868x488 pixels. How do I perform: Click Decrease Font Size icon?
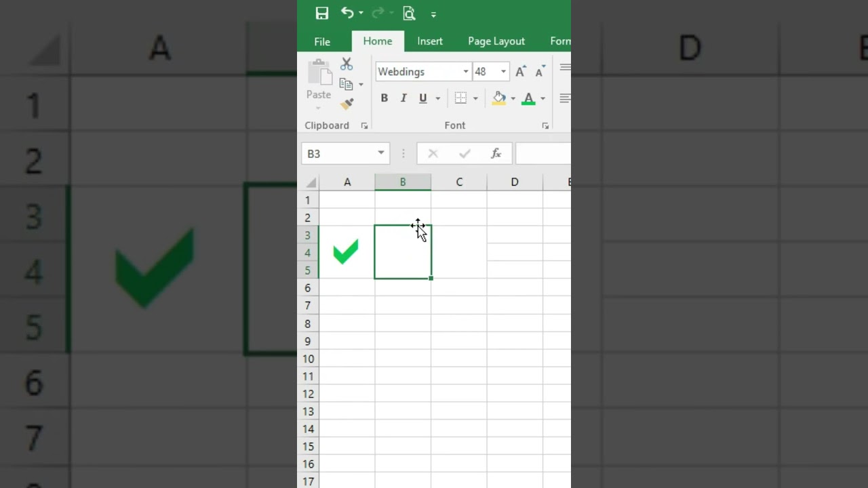(540, 72)
